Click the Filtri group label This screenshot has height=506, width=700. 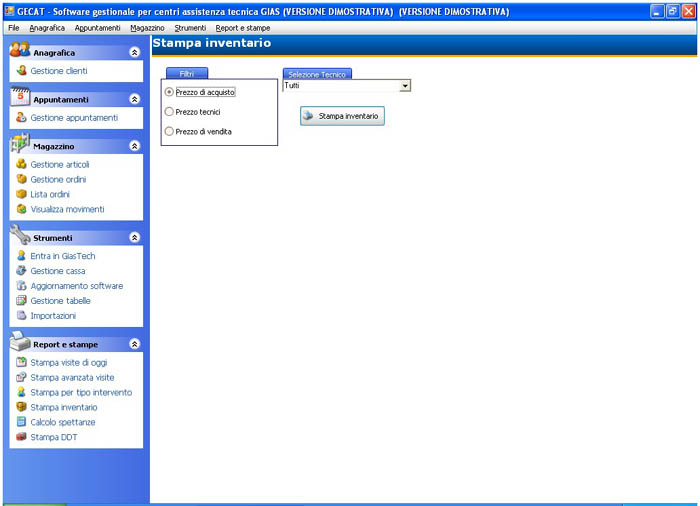(x=187, y=74)
